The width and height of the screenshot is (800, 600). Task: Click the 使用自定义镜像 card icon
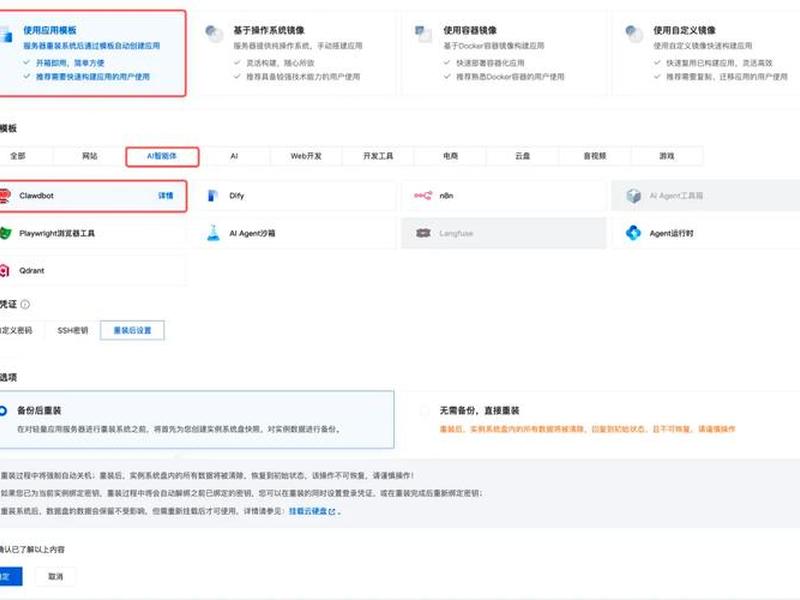[x=634, y=34]
